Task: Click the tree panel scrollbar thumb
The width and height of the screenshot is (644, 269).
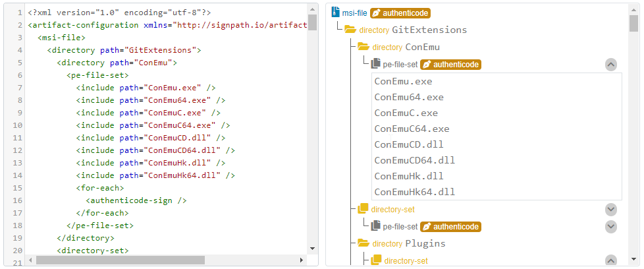Action: pos(633,22)
